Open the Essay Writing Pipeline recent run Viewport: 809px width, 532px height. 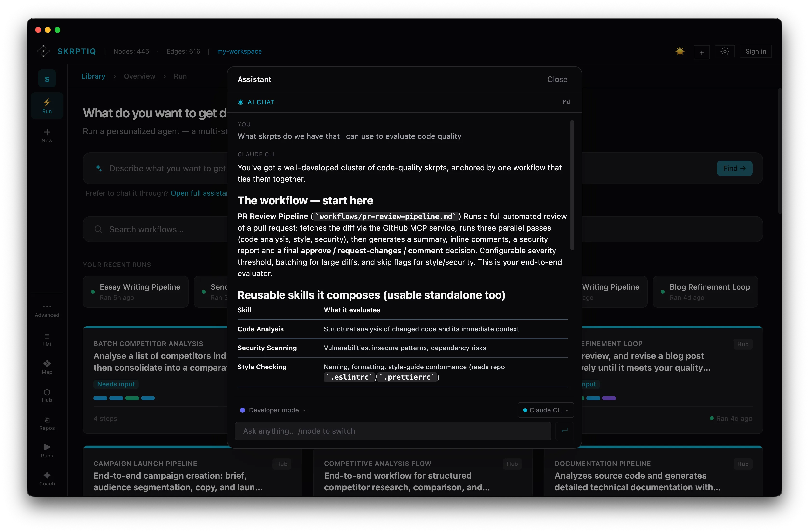[136, 292]
